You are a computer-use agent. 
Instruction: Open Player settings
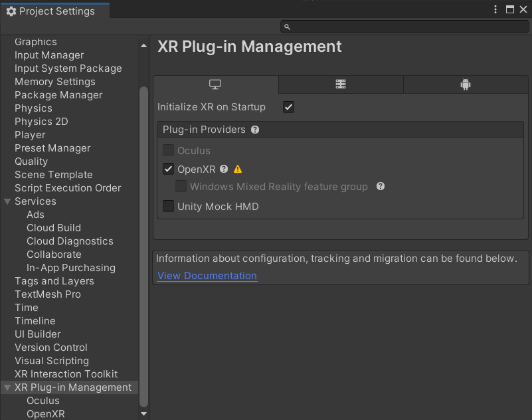coord(30,135)
